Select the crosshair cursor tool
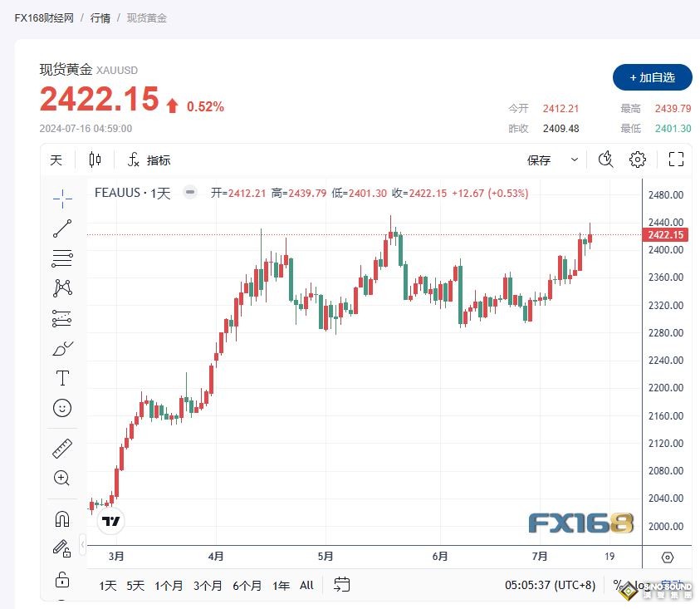The image size is (700, 609). click(62, 199)
